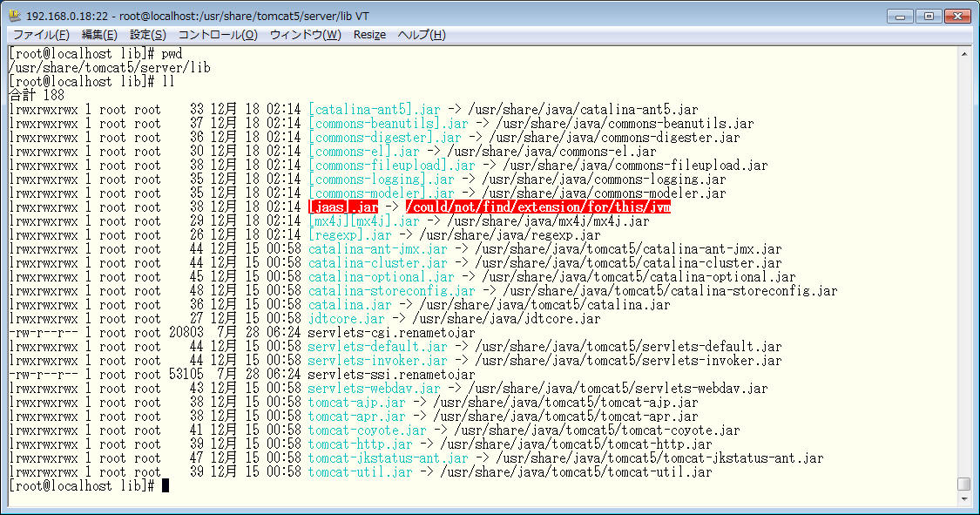Open the ファイル(F) menu

coord(41,35)
